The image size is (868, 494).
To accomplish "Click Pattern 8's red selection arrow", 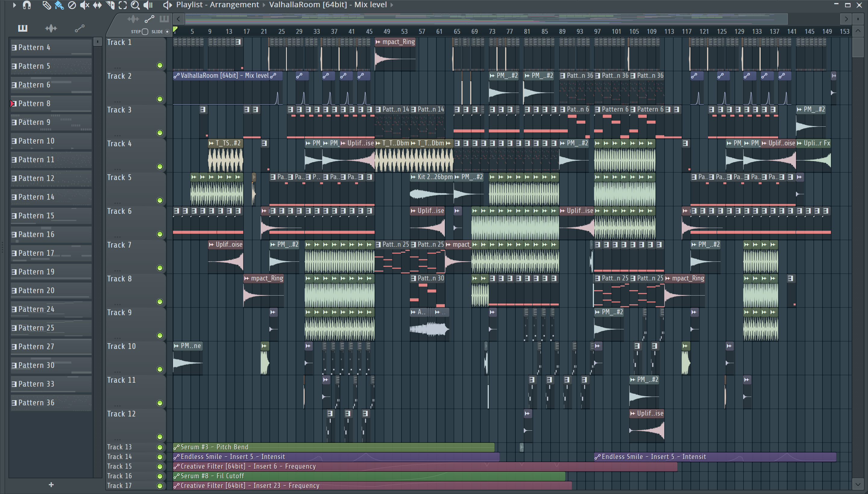I will tap(12, 104).
